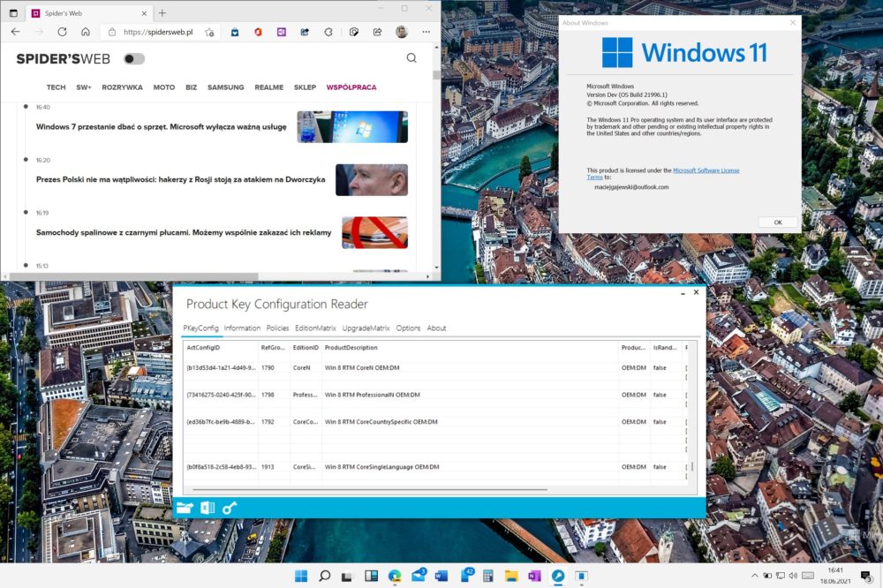Open the Edge shopping extension icon
Image resolution: width=883 pixels, height=588 pixels.
click(235, 32)
